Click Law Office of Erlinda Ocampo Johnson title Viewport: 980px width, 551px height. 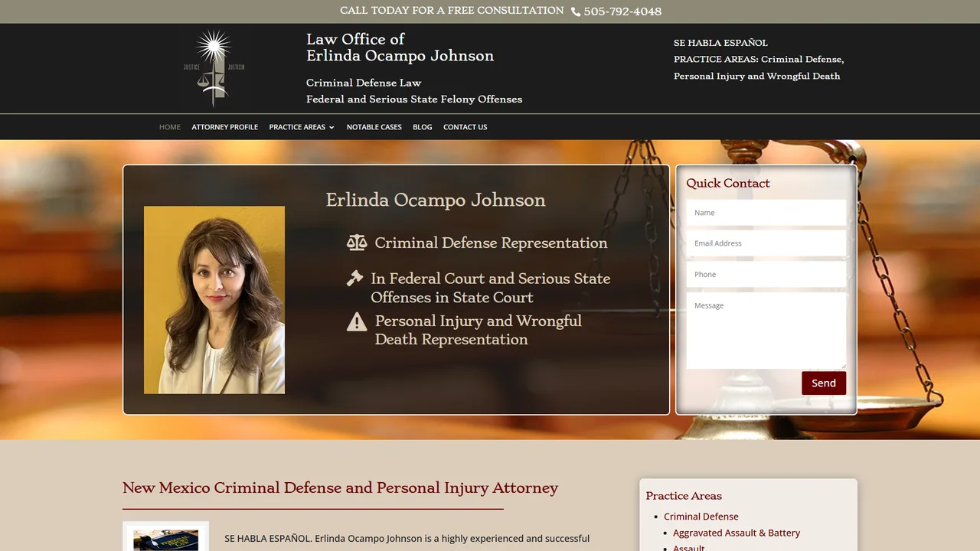pos(400,47)
